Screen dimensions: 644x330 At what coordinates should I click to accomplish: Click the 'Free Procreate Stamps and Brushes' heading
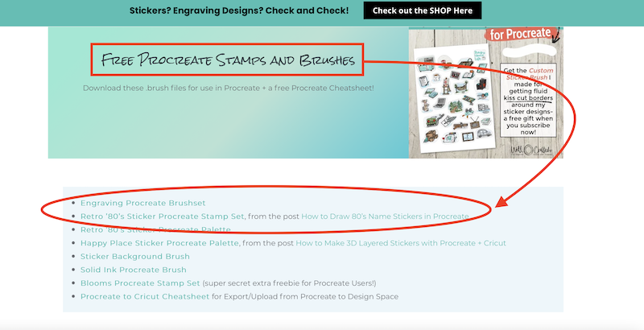[227, 60]
